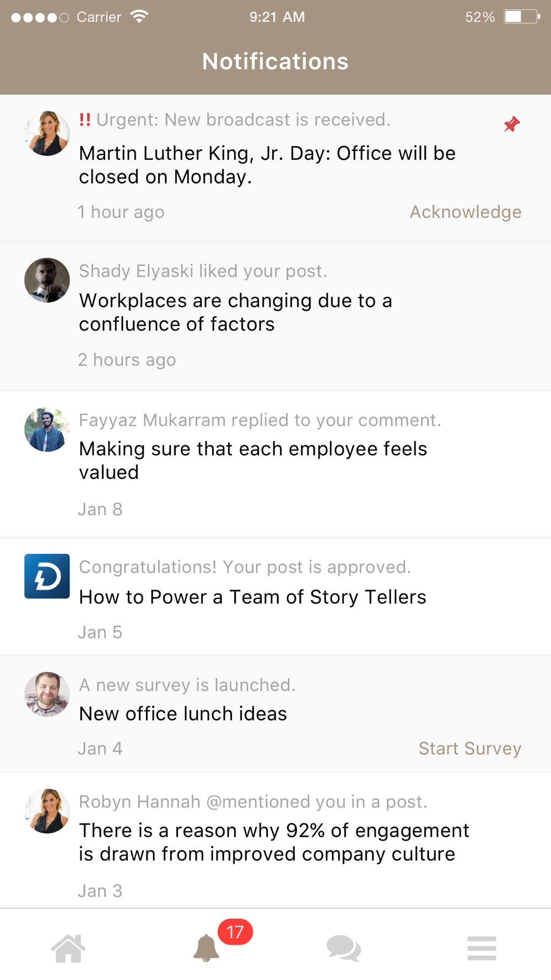Screen dimensions: 551x980
Task: Tap the battery indicator in the status bar
Action: 521,17
